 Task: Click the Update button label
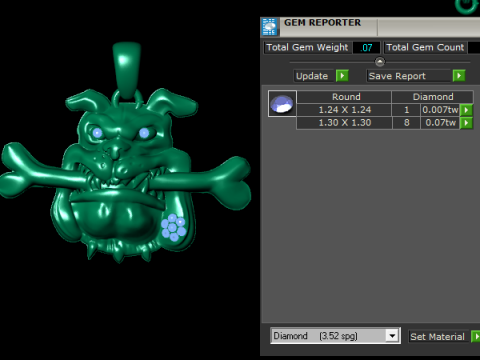click(312, 76)
